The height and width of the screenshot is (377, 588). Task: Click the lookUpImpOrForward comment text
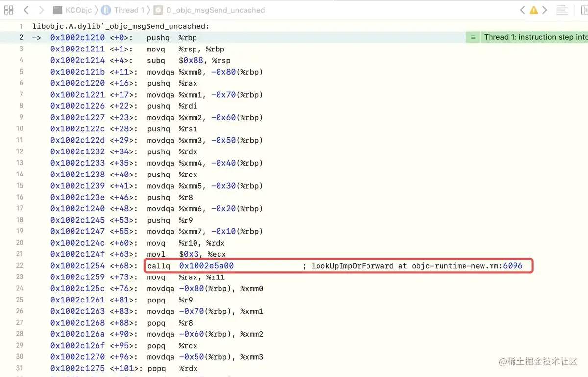[413, 266]
